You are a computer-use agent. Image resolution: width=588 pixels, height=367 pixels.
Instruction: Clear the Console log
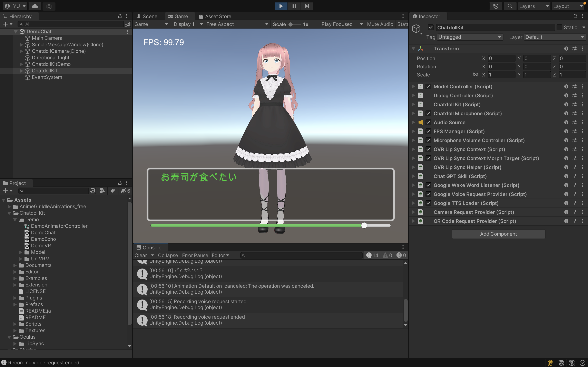(x=140, y=255)
